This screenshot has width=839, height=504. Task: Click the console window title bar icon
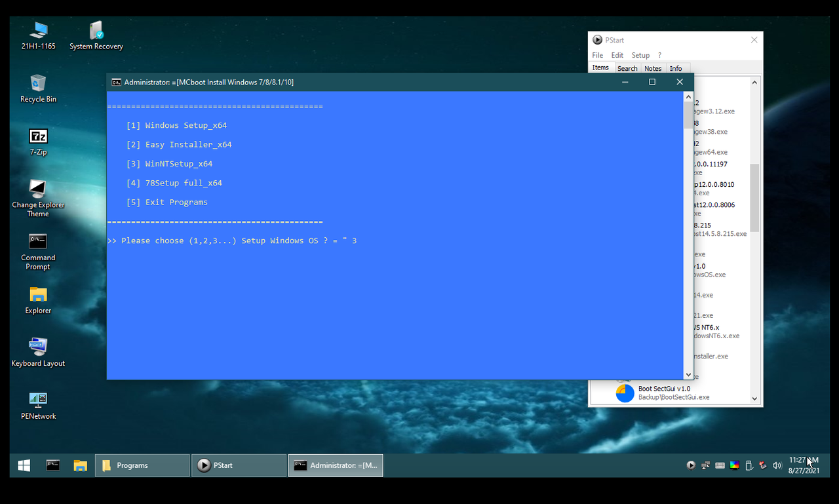(116, 82)
